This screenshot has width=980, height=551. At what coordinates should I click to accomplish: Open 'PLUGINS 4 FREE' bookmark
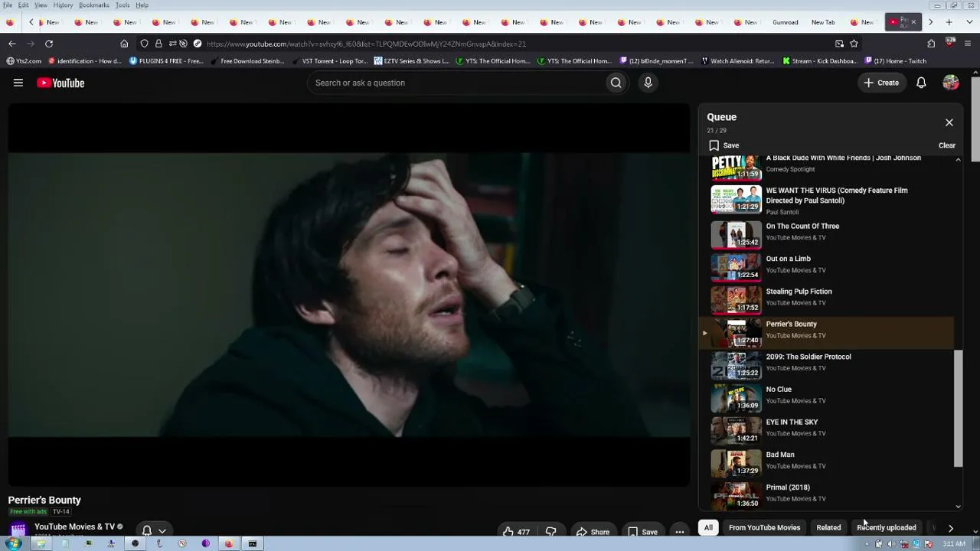pyautogui.click(x=167, y=61)
